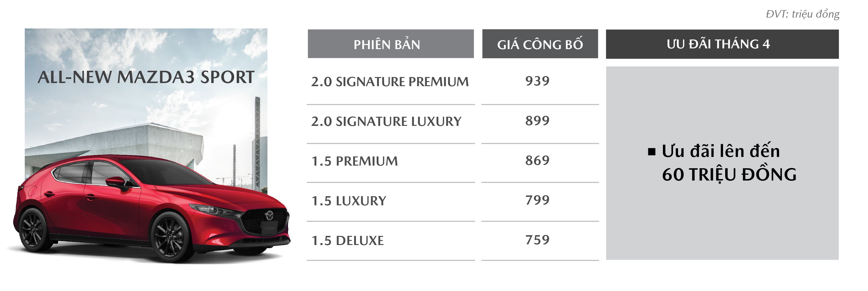
Task: Pick the 1.5 DELUXE version row
Action: tap(347, 241)
